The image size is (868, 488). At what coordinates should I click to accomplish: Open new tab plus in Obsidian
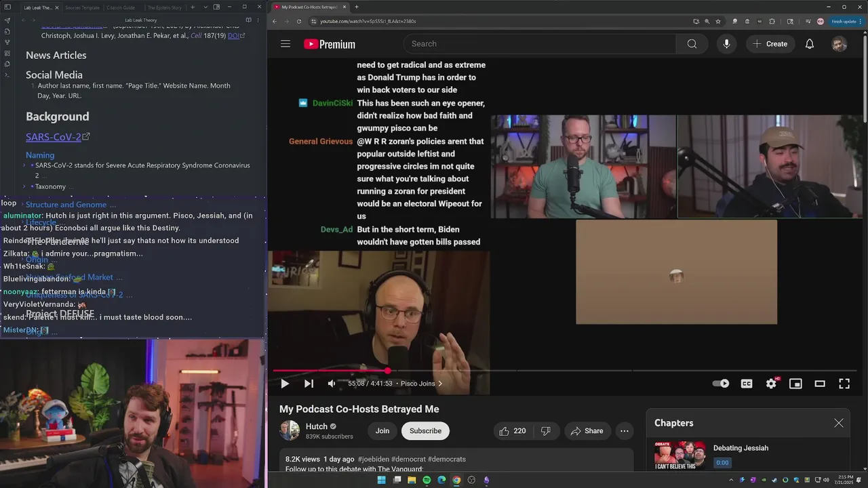click(193, 7)
